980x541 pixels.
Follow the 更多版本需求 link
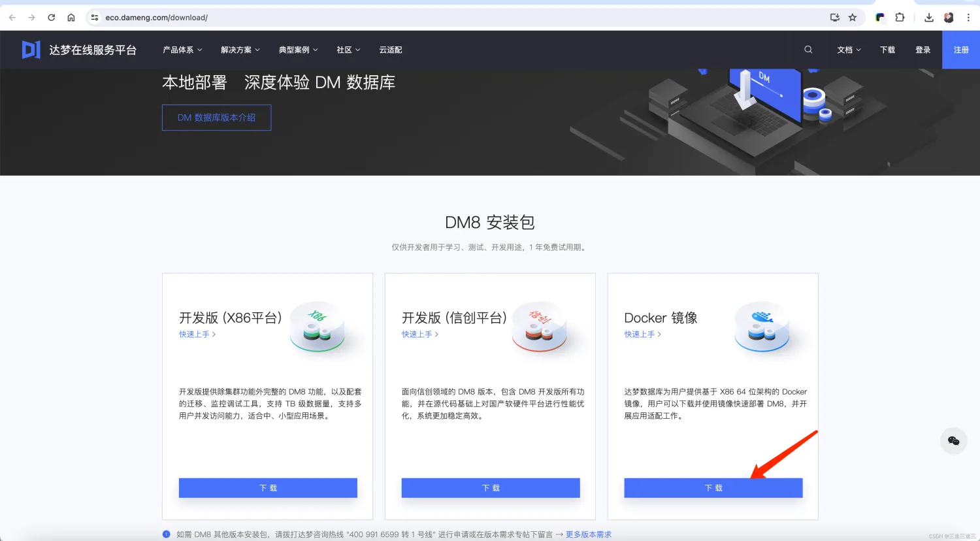pyautogui.click(x=587, y=534)
